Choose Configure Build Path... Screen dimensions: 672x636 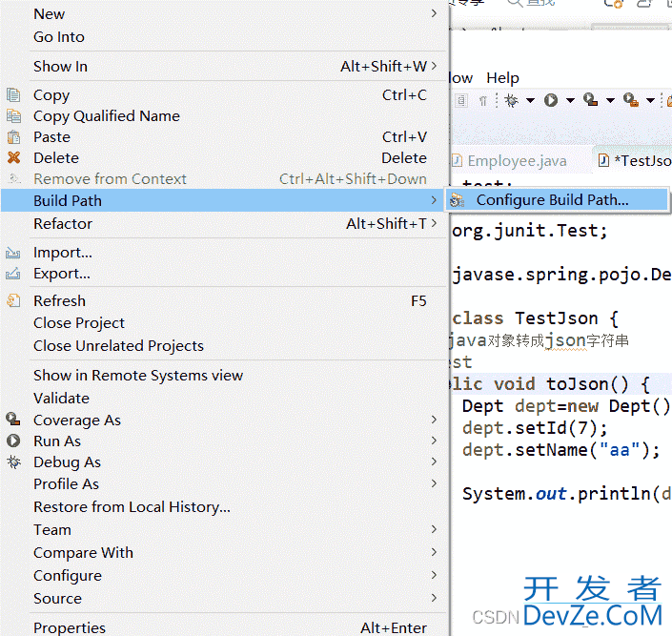557,200
